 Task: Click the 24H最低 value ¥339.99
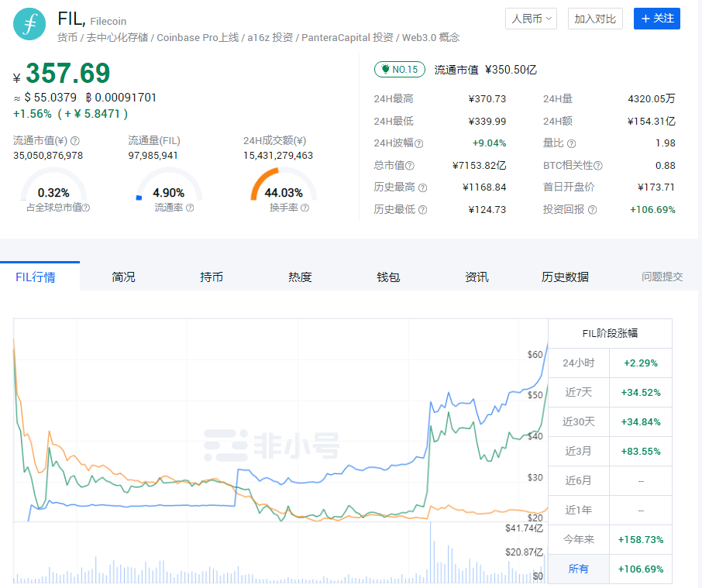click(487, 122)
